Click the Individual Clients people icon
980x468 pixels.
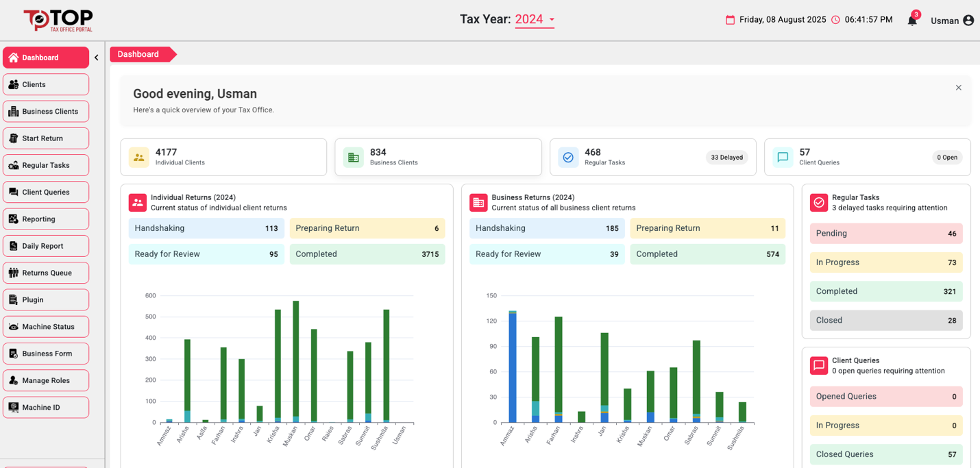139,158
